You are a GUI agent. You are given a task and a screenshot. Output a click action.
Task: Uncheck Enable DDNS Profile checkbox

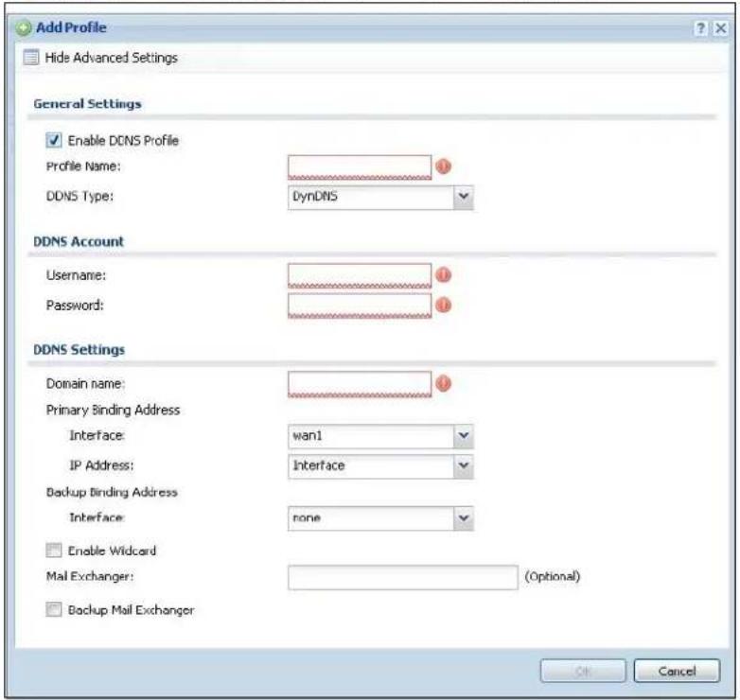(x=54, y=140)
